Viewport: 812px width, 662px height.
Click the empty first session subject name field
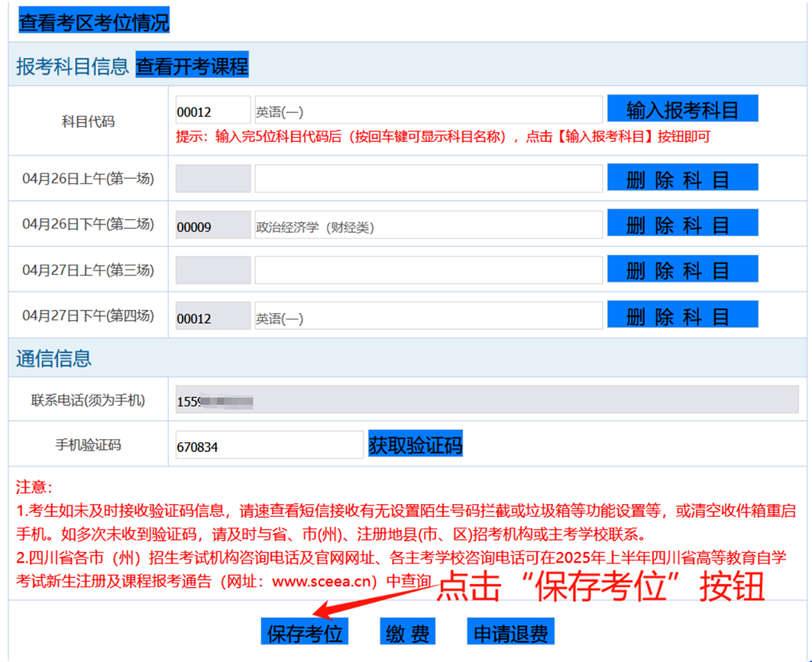428,179
